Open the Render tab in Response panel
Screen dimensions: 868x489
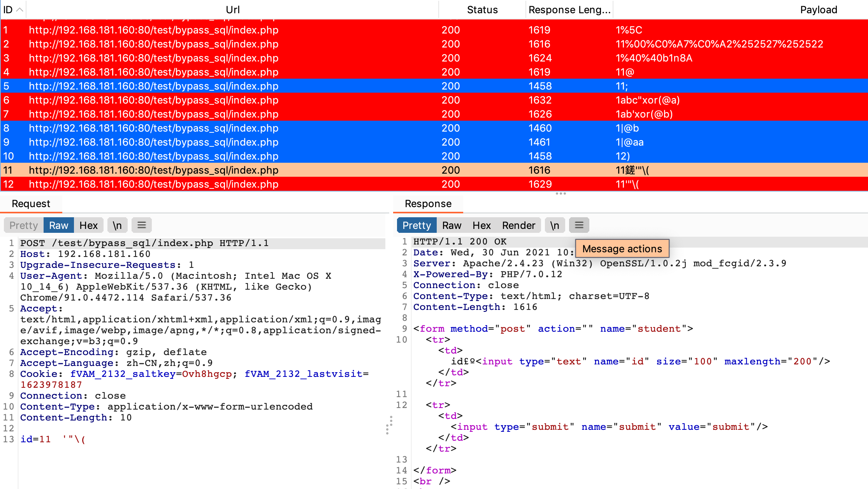tap(518, 225)
